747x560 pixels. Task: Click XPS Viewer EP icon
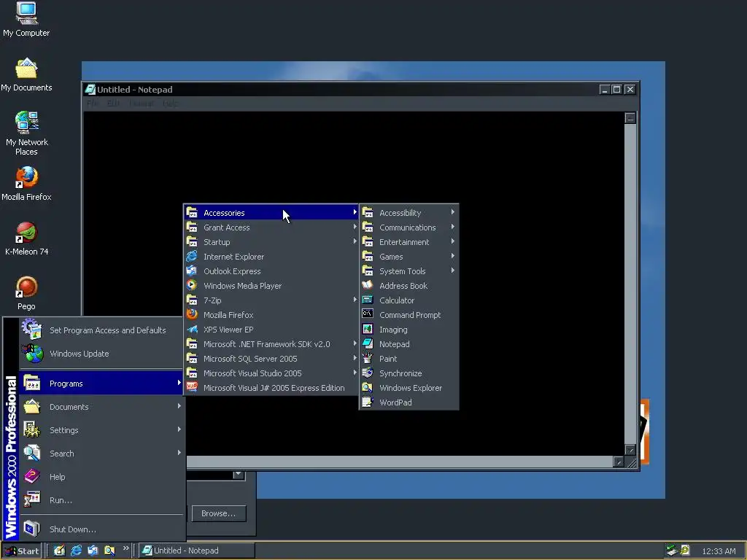point(192,329)
